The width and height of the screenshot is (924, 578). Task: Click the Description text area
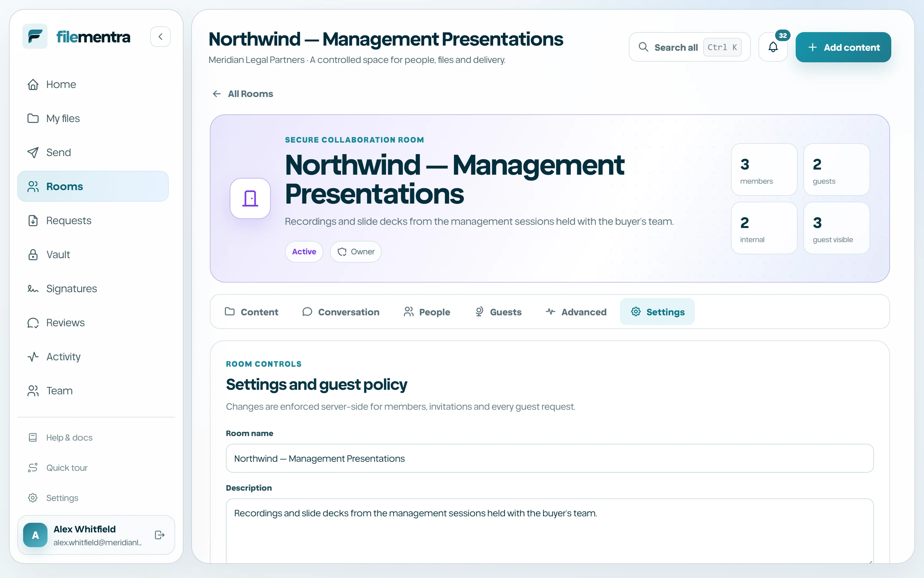(x=550, y=530)
